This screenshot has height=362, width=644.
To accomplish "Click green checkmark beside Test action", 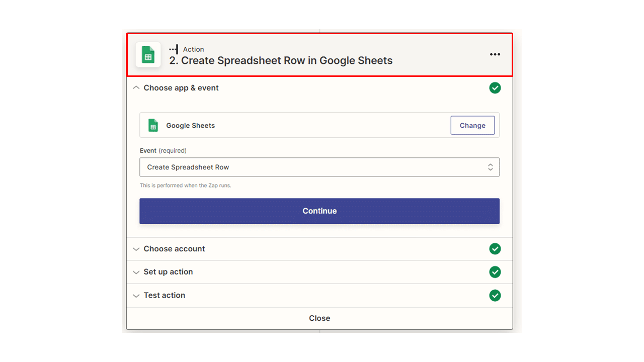I will (x=495, y=295).
